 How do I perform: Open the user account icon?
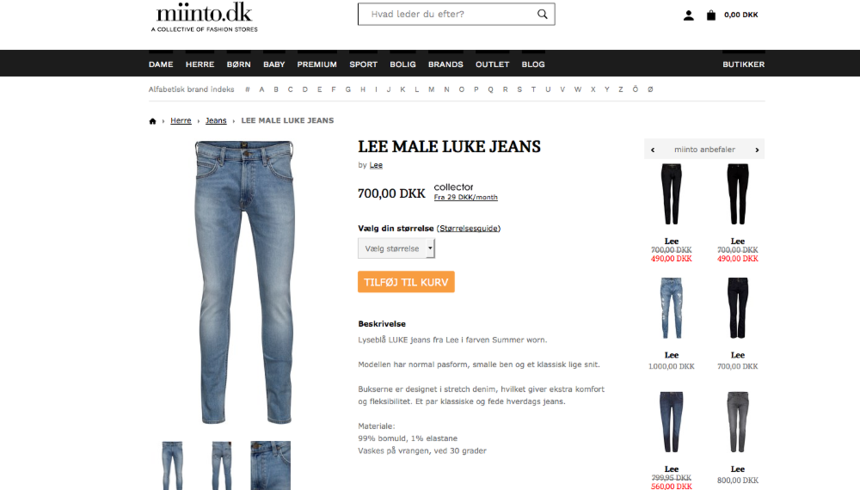click(688, 15)
